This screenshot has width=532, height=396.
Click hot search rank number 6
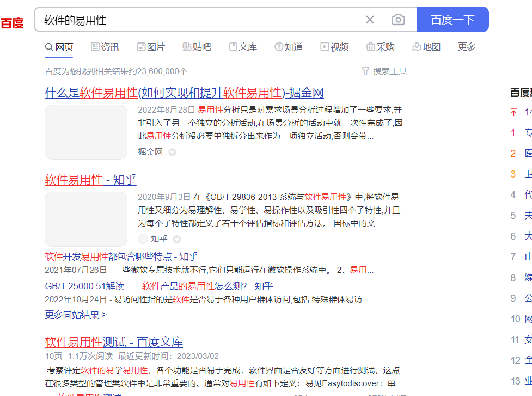point(513,236)
